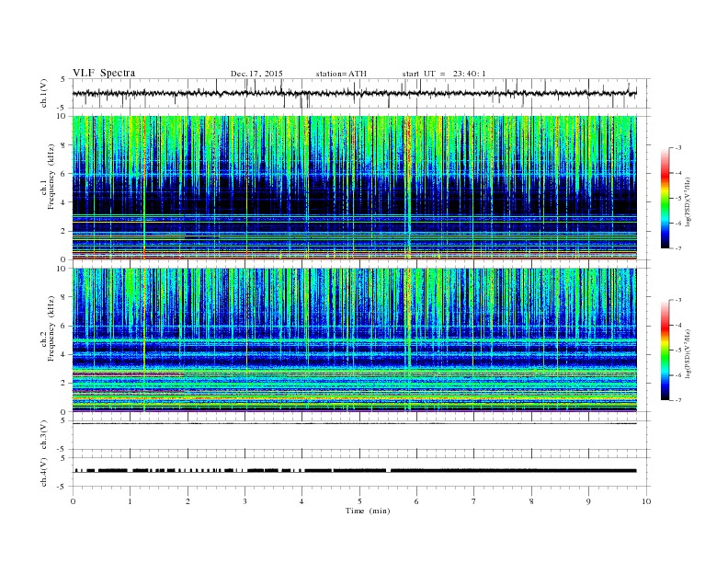The width and height of the screenshot is (728, 563).
Task: Click the 'ch.1(V)' waveform axis label
Action: tap(44, 93)
